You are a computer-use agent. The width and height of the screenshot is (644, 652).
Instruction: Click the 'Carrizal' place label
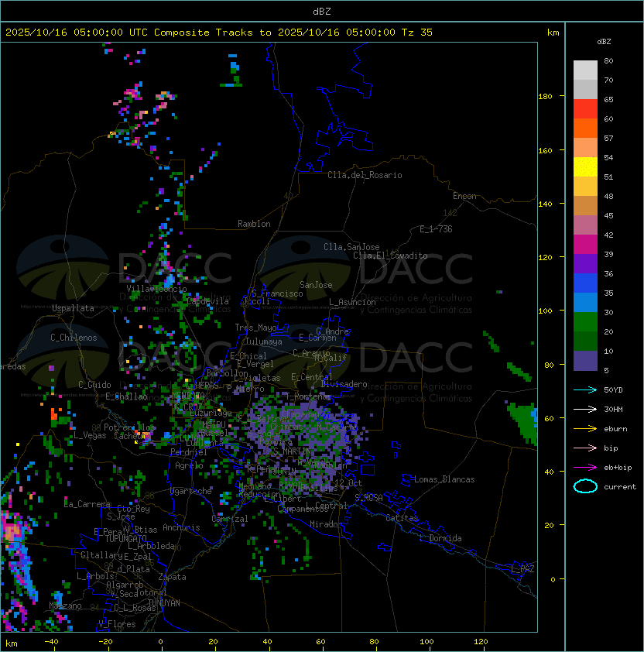pos(230,519)
